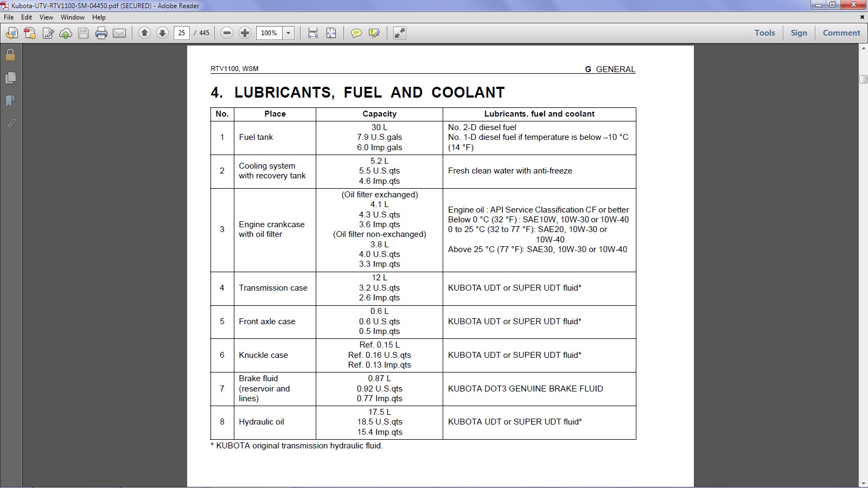Close the document with menu-bar X
The width and height of the screenshot is (868, 488).
(x=862, y=17)
